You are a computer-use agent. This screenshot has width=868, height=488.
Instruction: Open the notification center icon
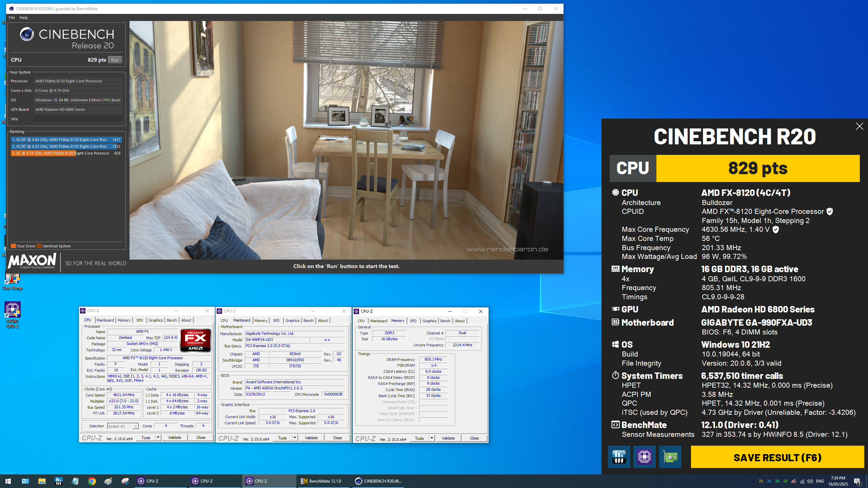(857, 481)
